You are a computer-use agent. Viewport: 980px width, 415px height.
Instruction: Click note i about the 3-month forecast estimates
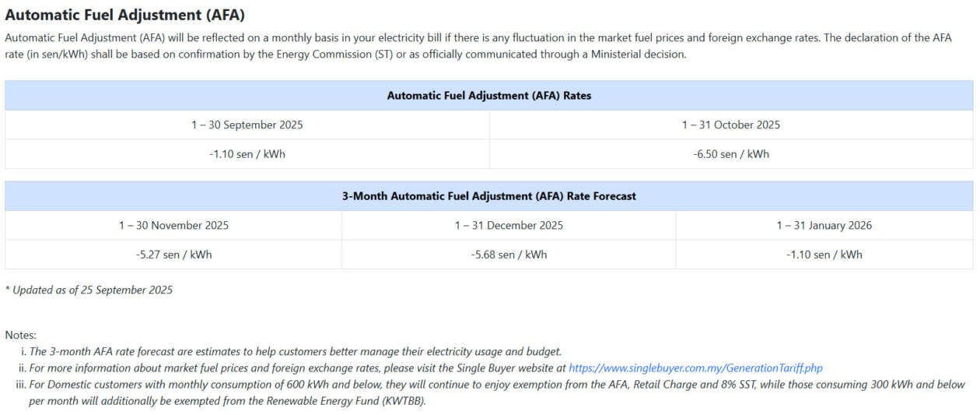(x=295, y=352)
